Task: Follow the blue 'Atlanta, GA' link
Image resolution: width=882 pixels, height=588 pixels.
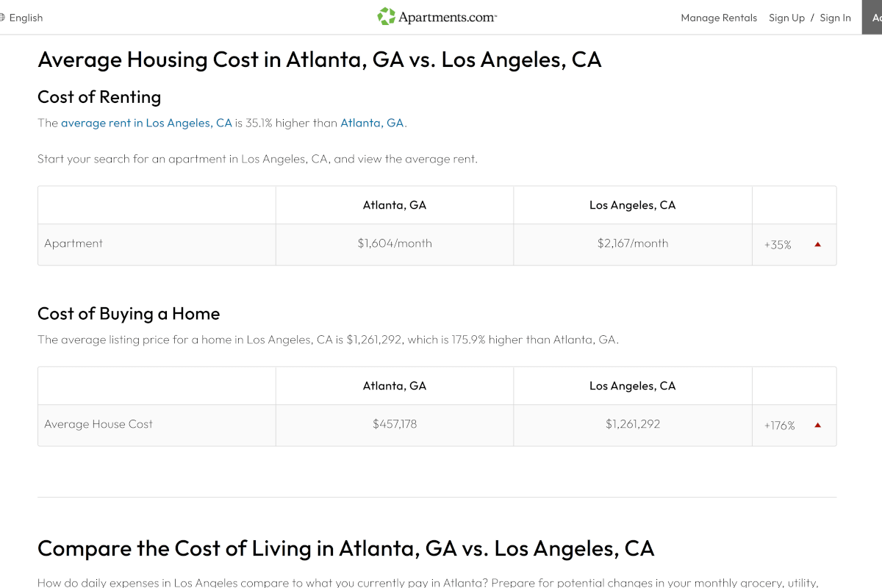Action: click(x=372, y=123)
